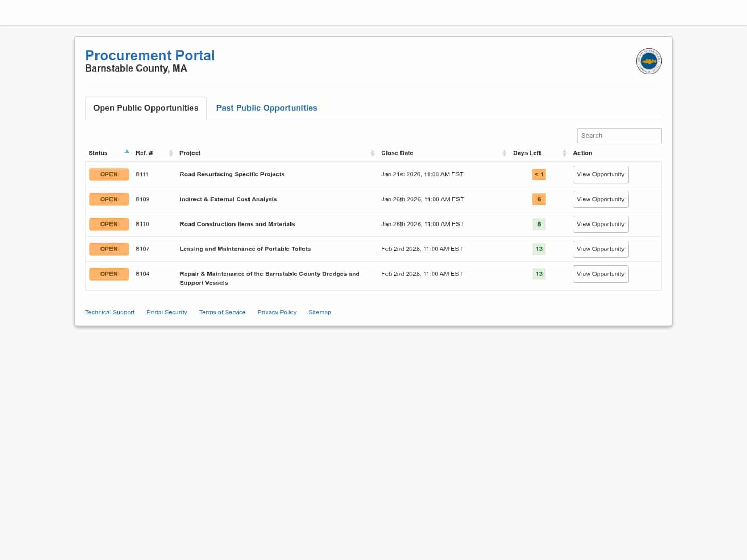Switch to Past Public Opportunities tab
Image resolution: width=747 pixels, height=560 pixels.
pos(267,108)
